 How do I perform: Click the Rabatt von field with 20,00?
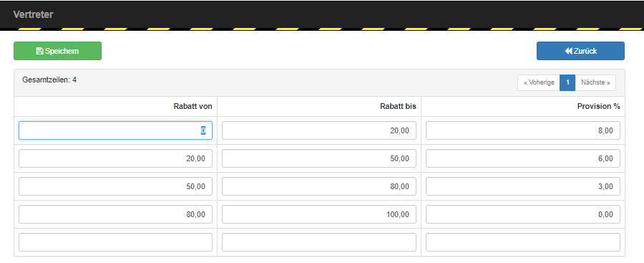coord(115,158)
